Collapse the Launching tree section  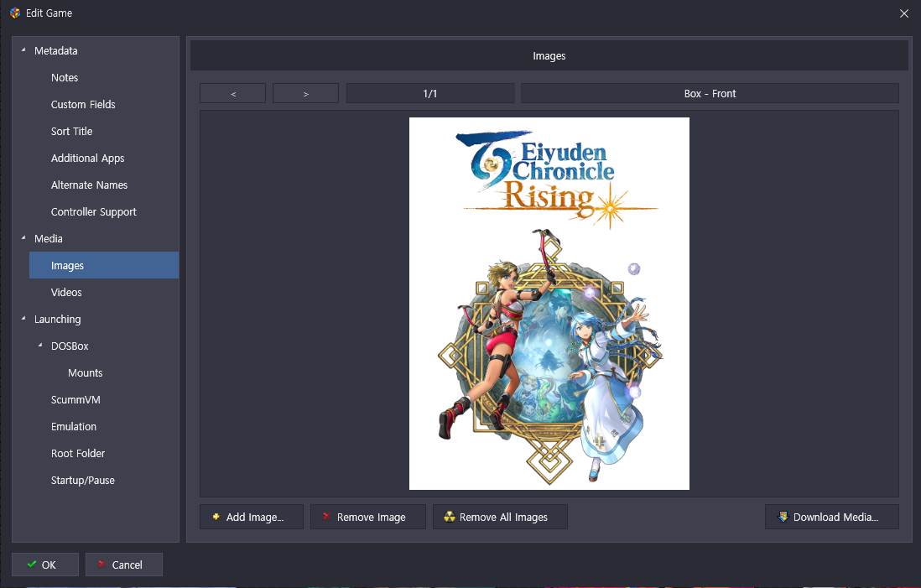point(23,319)
